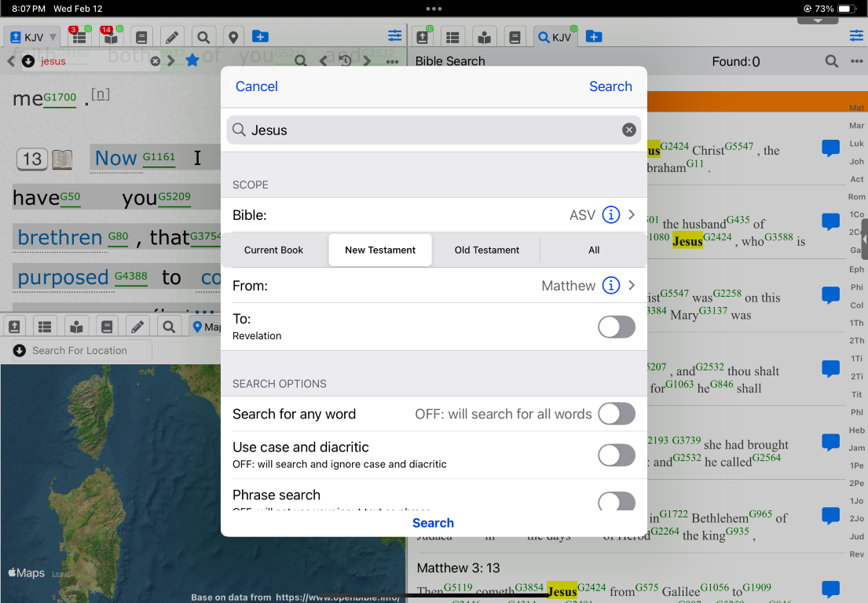Select the 'Current Book' scope segment
Screen dimensions: 868x603
coord(273,250)
